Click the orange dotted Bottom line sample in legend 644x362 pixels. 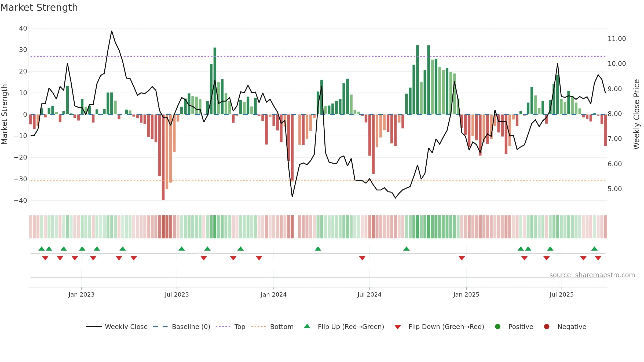click(259, 327)
